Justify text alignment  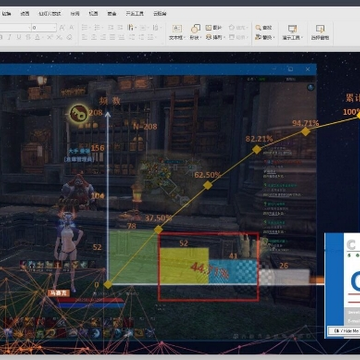coord(112,37)
